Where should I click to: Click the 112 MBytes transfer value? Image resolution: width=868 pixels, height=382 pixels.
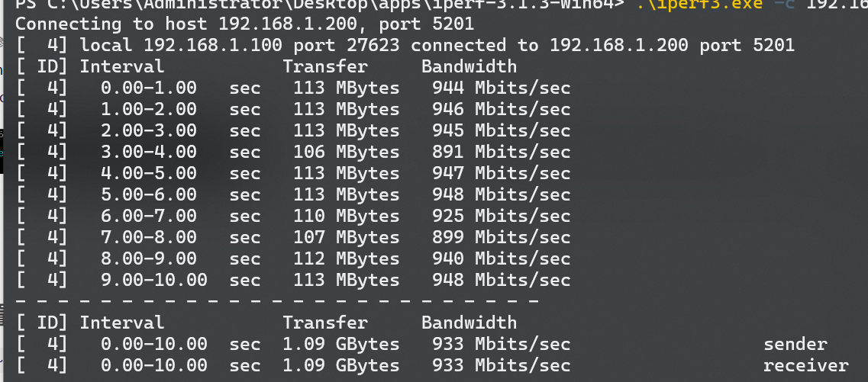coord(346,258)
